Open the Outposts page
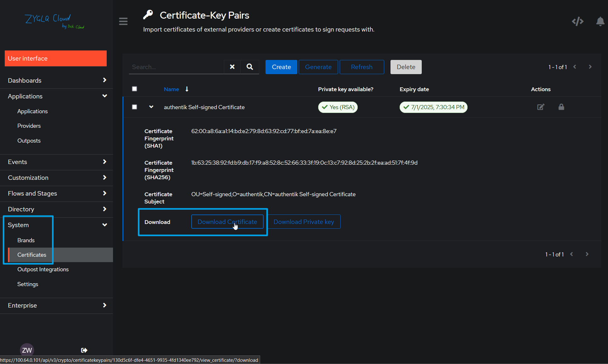Image resolution: width=608 pixels, height=364 pixels. (x=29, y=141)
